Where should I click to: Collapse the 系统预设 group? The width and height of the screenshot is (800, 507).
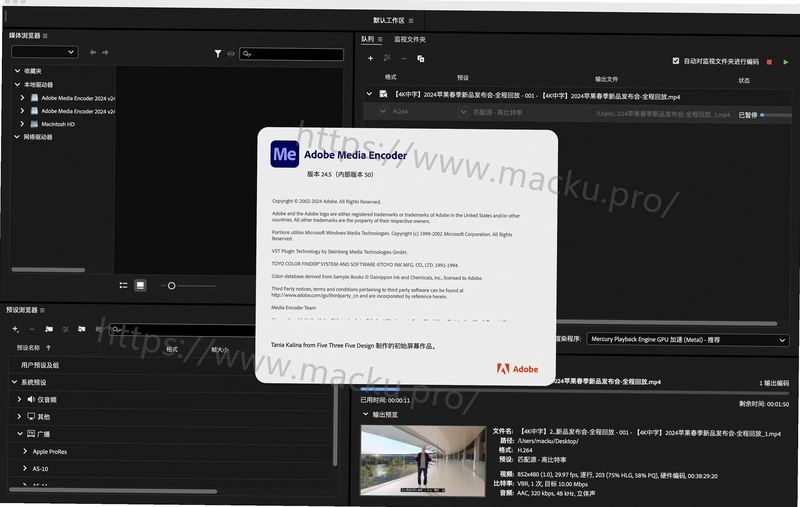tap(14, 382)
